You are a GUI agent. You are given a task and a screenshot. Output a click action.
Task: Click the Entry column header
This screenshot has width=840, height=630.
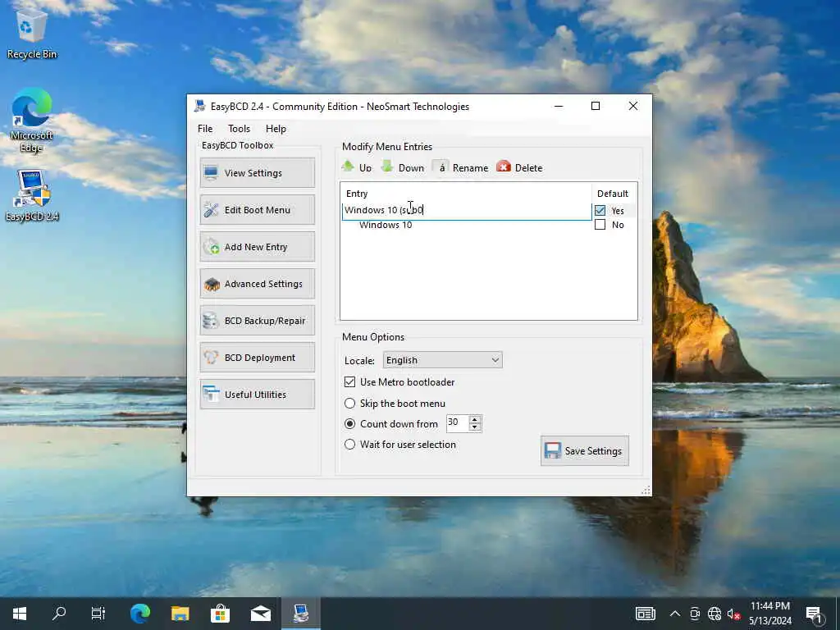[x=466, y=194]
